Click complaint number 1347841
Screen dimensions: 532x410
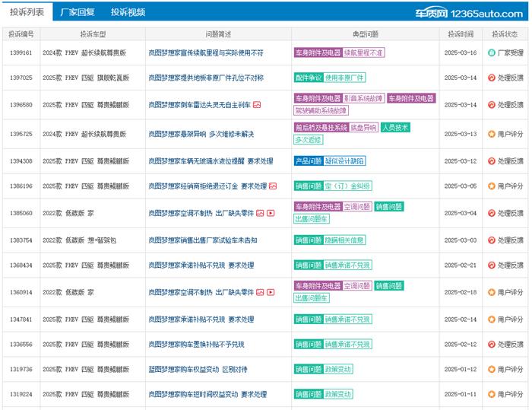pos(21,319)
